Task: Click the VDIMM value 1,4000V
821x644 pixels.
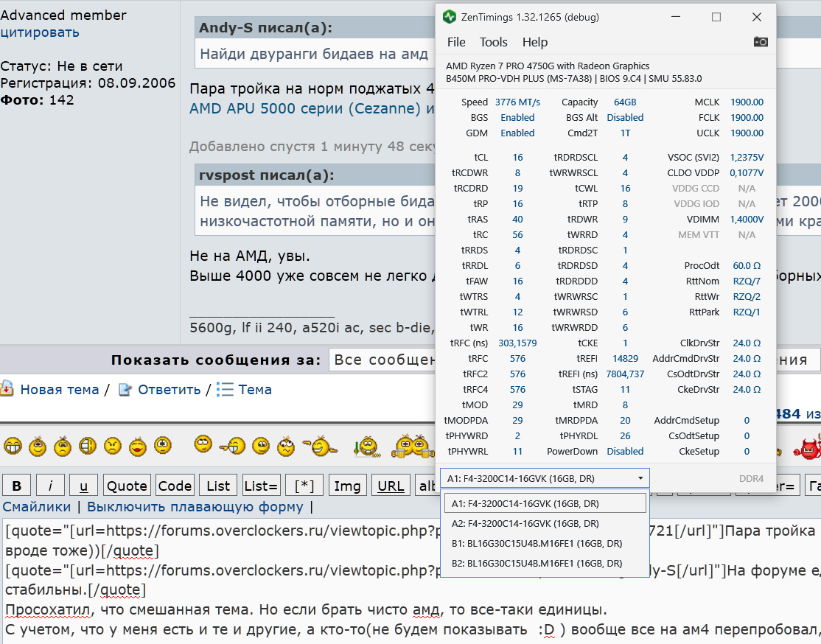Action: click(x=747, y=219)
